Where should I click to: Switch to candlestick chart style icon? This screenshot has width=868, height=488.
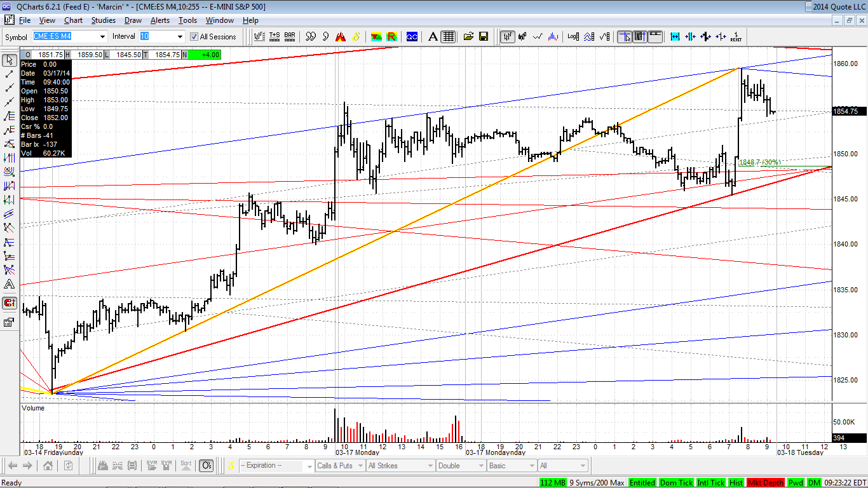click(x=522, y=36)
